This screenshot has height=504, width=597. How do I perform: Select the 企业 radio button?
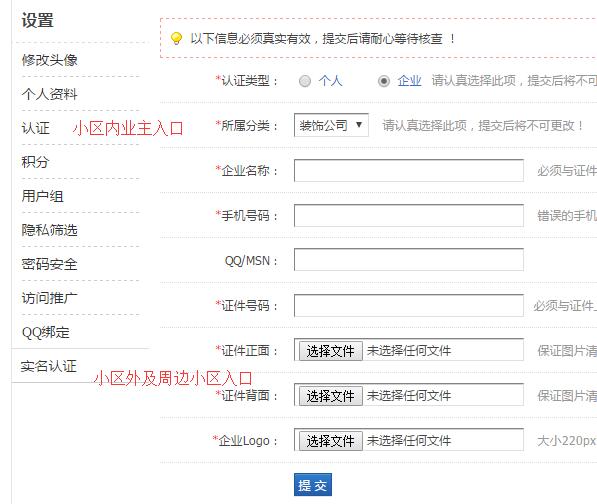384,81
